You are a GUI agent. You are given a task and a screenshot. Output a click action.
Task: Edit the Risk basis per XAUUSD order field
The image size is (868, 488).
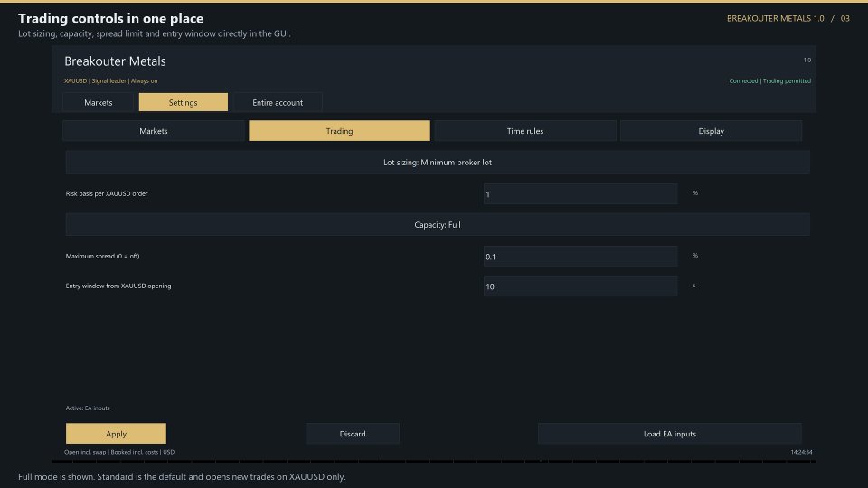point(580,194)
